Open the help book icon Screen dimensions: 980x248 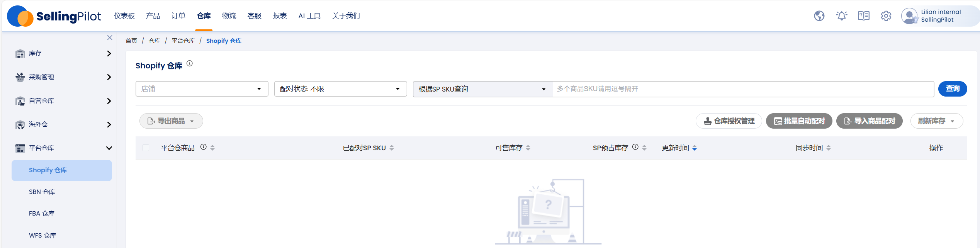(x=863, y=16)
